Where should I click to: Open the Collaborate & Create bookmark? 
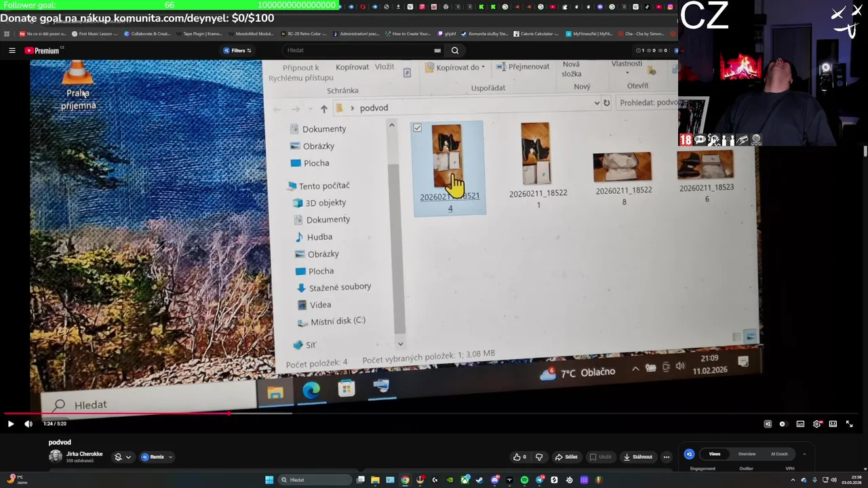(146, 33)
